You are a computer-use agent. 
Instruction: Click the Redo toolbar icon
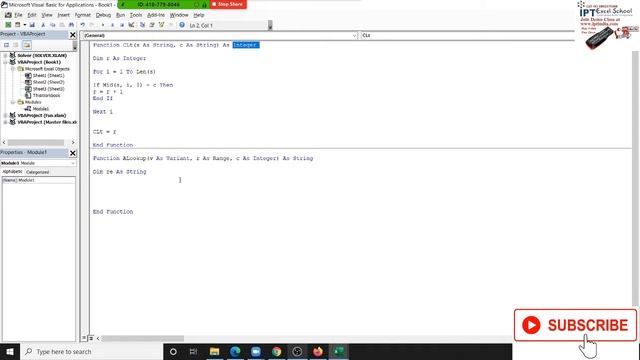92,25
